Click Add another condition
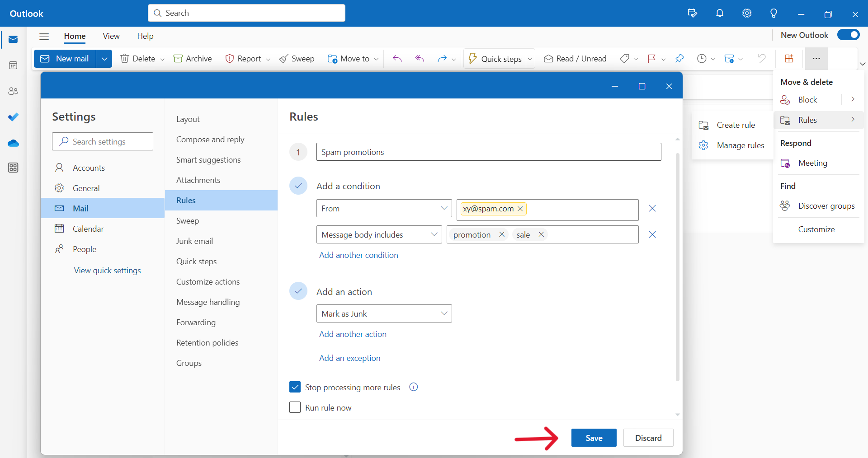The width and height of the screenshot is (868, 458). pos(359,255)
